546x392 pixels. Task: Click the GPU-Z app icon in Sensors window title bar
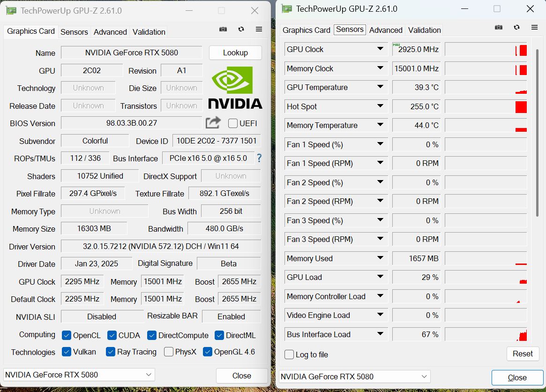[x=287, y=9]
